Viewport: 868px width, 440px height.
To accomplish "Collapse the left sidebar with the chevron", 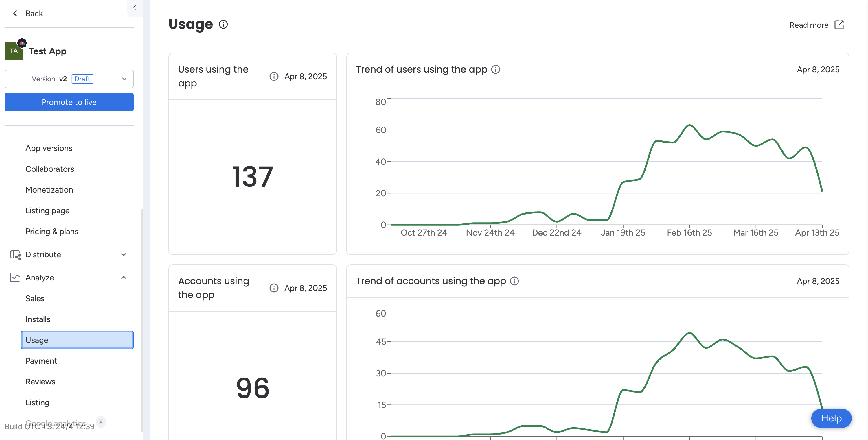I will 135,8.
